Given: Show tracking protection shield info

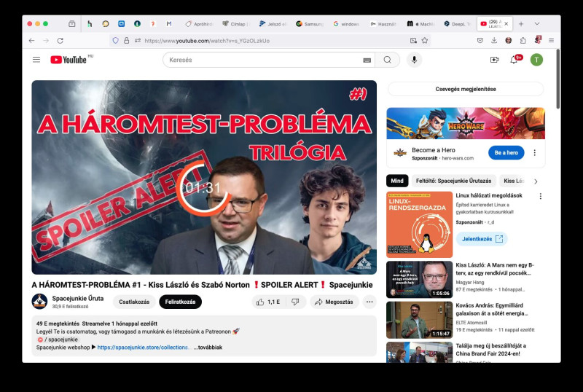Looking at the screenshot, I should (x=116, y=41).
